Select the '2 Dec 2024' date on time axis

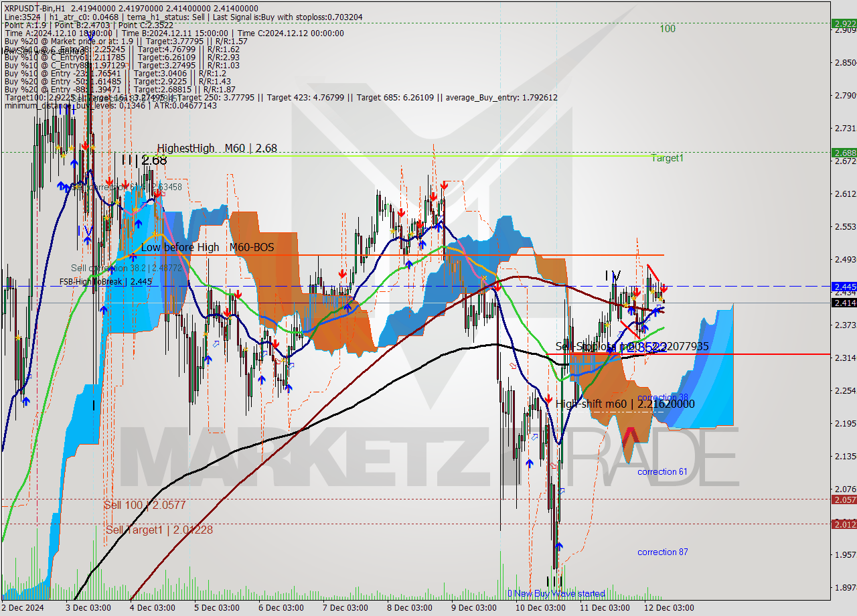coord(23,608)
